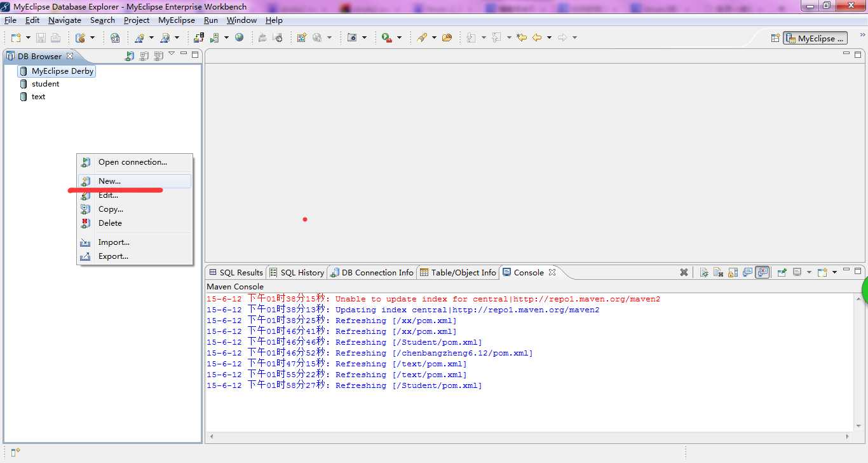Click the gray X console toolbar icon
Image resolution: width=868 pixels, height=463 pixels.
[684, 272]
